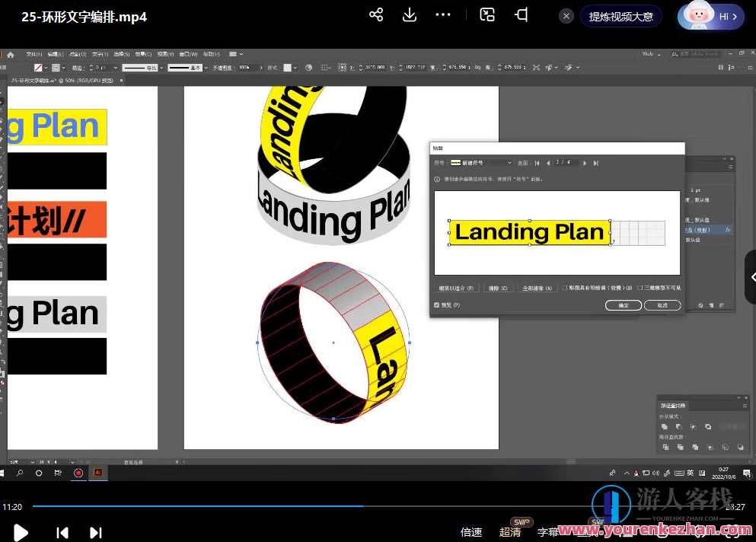This screenshot has width=756, height=542.
Task: Click the 提炼视频大意 button
Action: (x=620, y=16)
